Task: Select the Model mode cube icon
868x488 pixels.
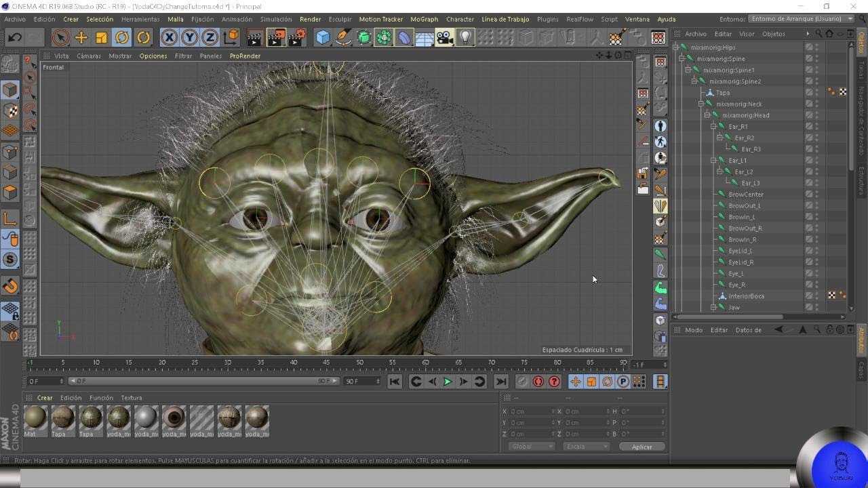Action: [x=10, y=89]
